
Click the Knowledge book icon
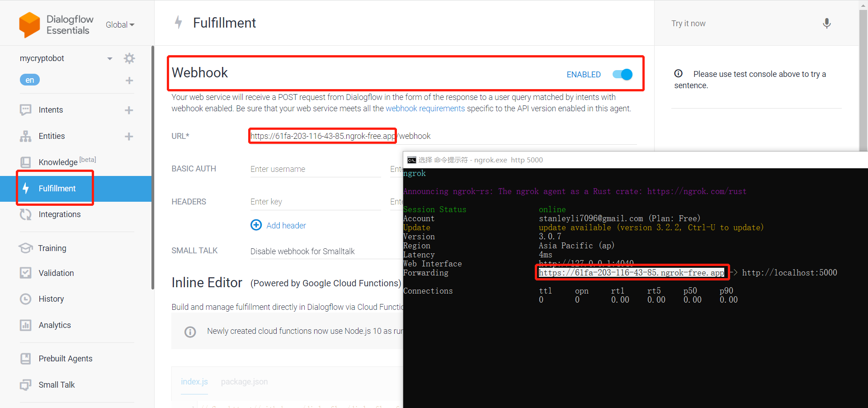pos(26,162)
